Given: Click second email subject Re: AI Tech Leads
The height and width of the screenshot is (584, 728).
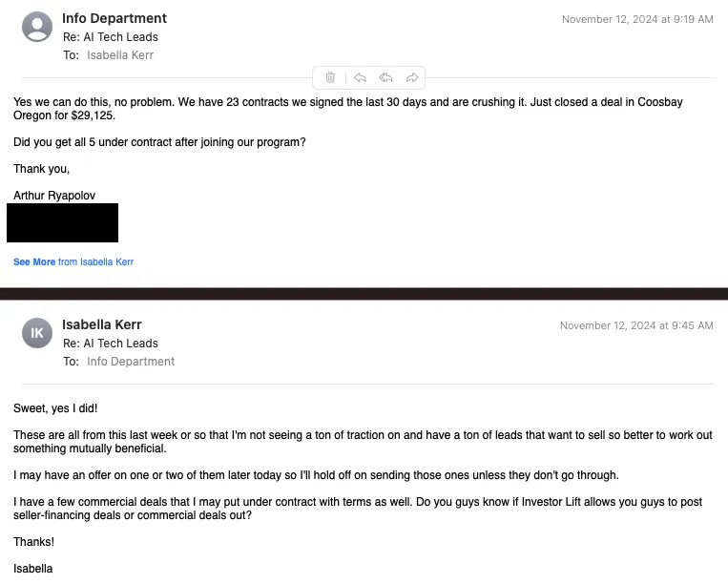Looking at the screenshot, I should (x=111, y=344).
